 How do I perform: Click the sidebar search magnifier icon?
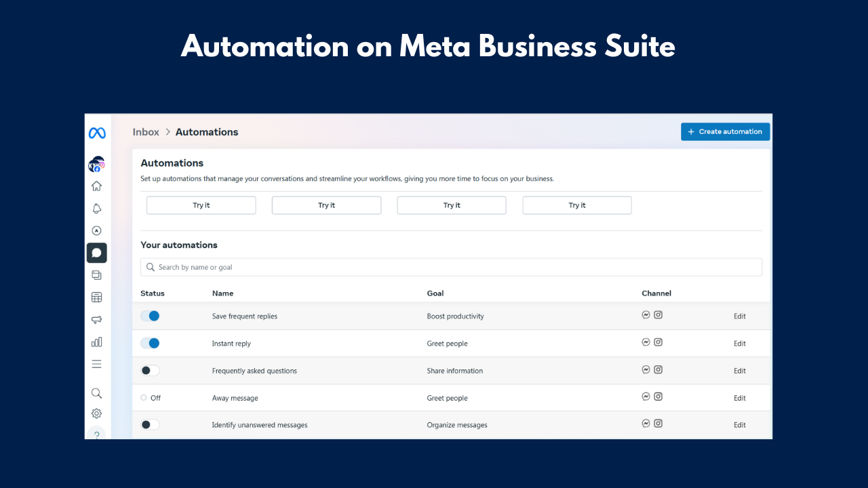coord(97,393)
